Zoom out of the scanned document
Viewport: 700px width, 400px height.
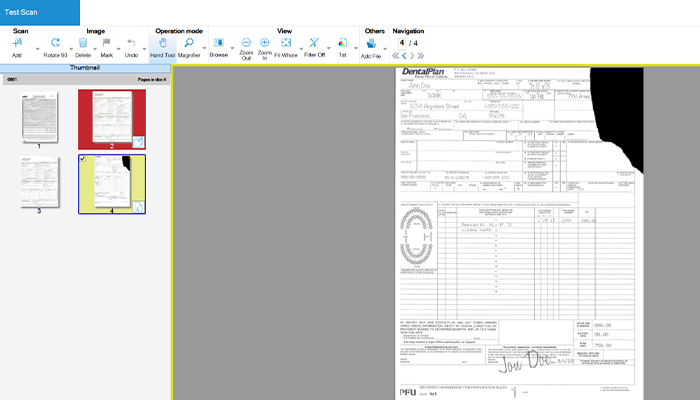(246, 44)
